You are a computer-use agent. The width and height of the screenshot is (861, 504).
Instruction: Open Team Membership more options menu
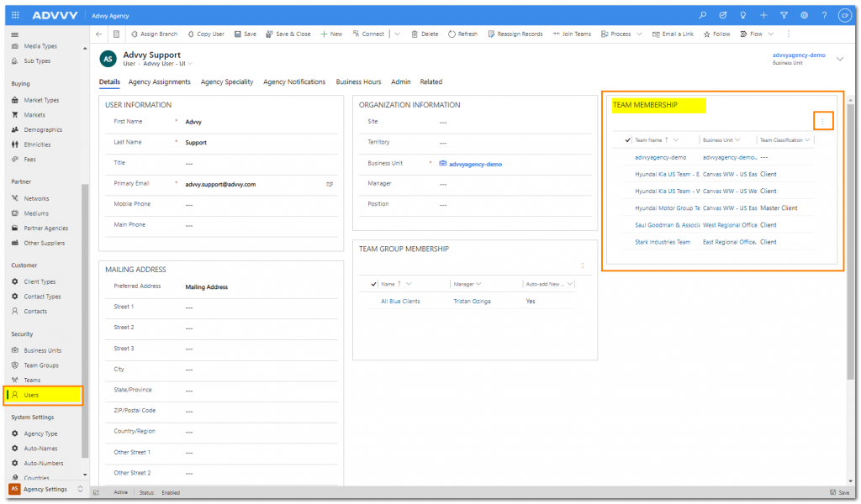click(822, 122)
